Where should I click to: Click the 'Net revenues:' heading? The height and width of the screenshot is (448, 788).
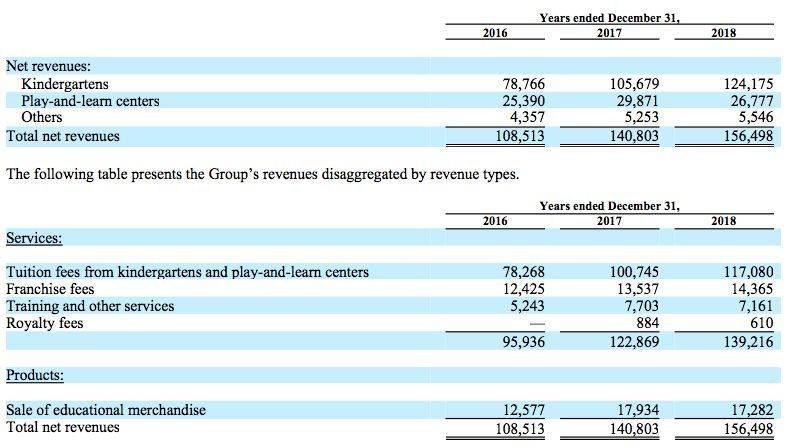48,66
